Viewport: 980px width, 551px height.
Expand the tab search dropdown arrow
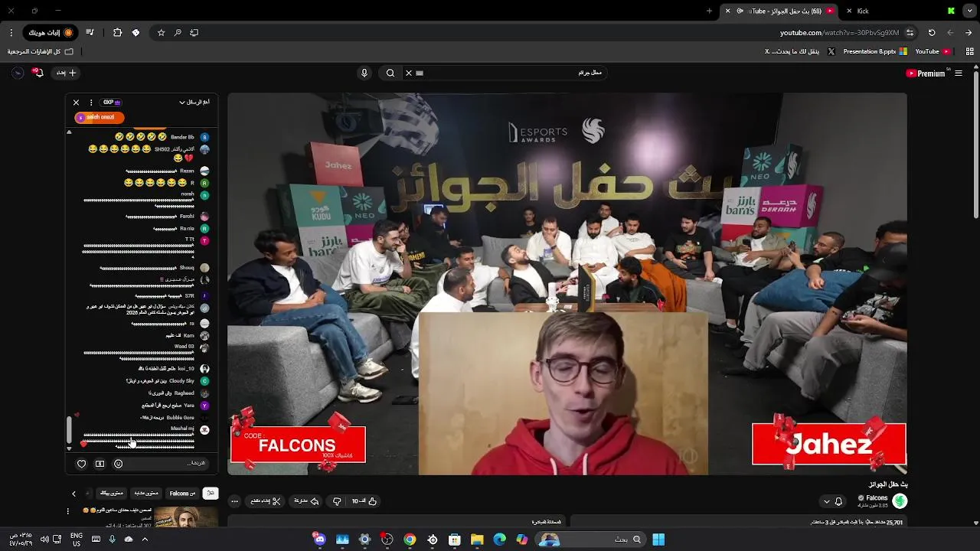coord(969,11)
